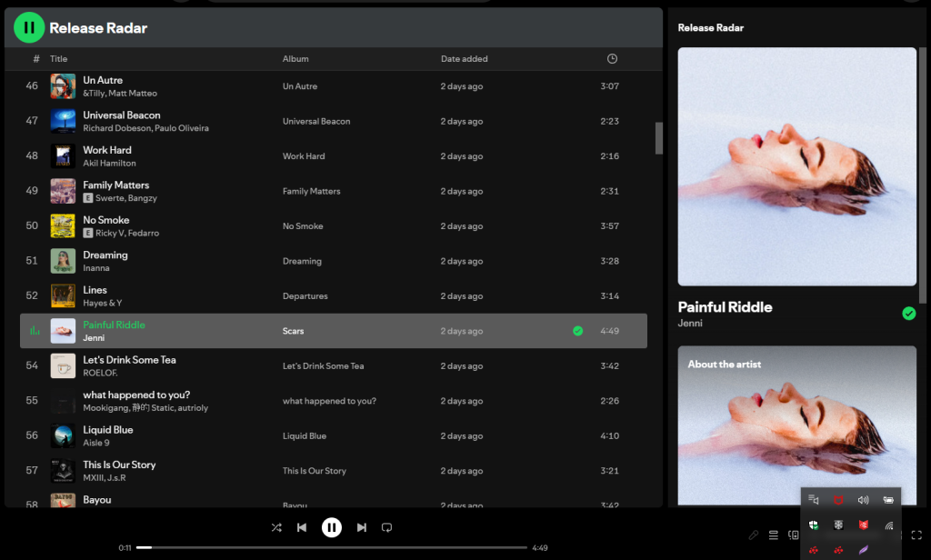This screenshot has width=931, height=560.
Task: Open Painful Riddle title in side panel
Action: pyautogui.click(x=725, y=307)
